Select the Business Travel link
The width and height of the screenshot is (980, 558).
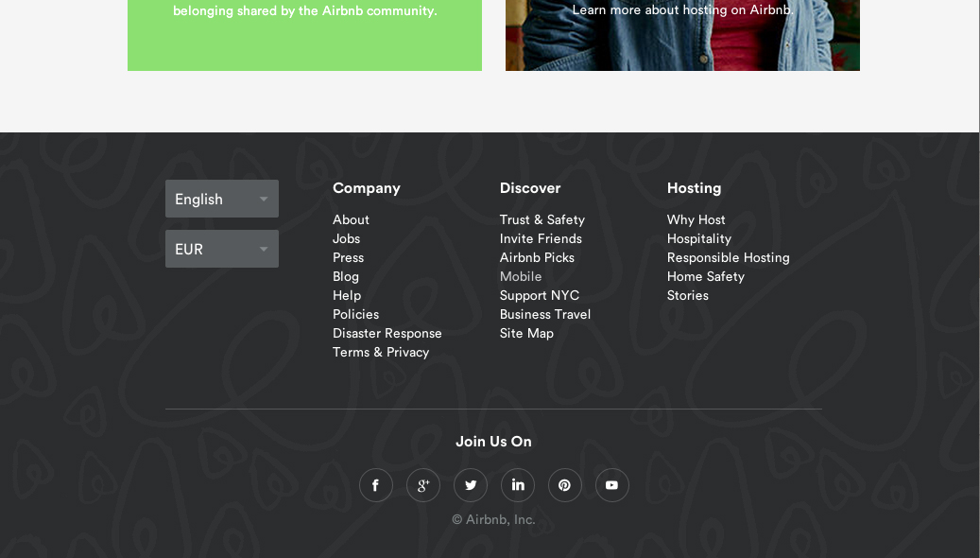[x=545, y=314]
